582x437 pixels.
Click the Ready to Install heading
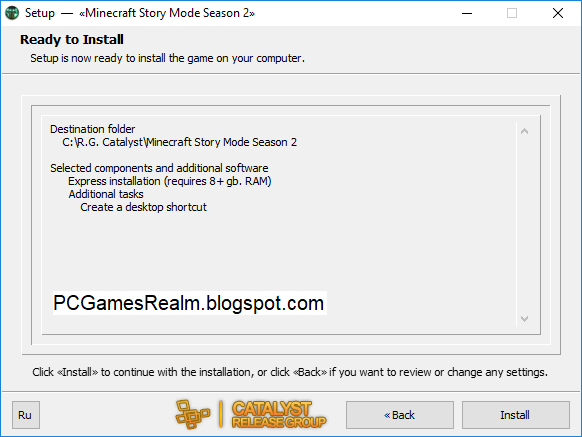pyautogui.click(x=72, y=39)
